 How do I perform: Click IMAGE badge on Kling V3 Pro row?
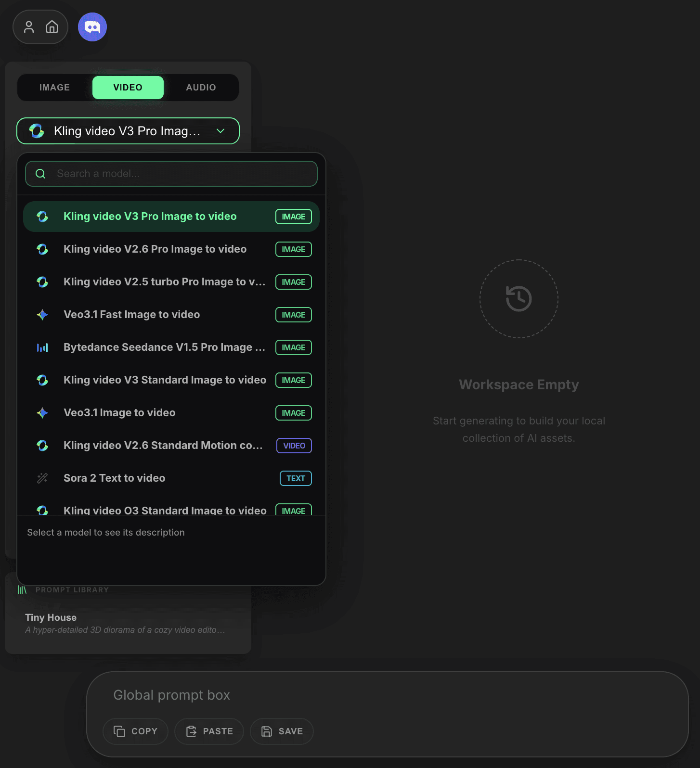(294, 217)
